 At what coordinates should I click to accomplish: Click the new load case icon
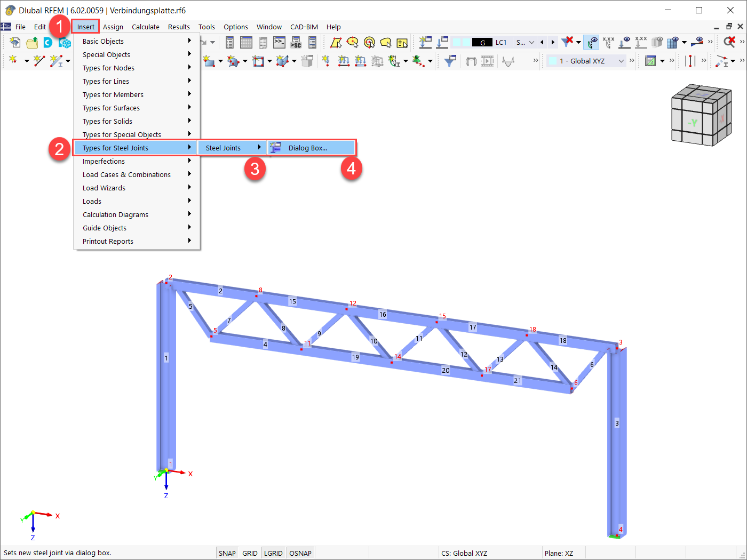coord(425,42)
